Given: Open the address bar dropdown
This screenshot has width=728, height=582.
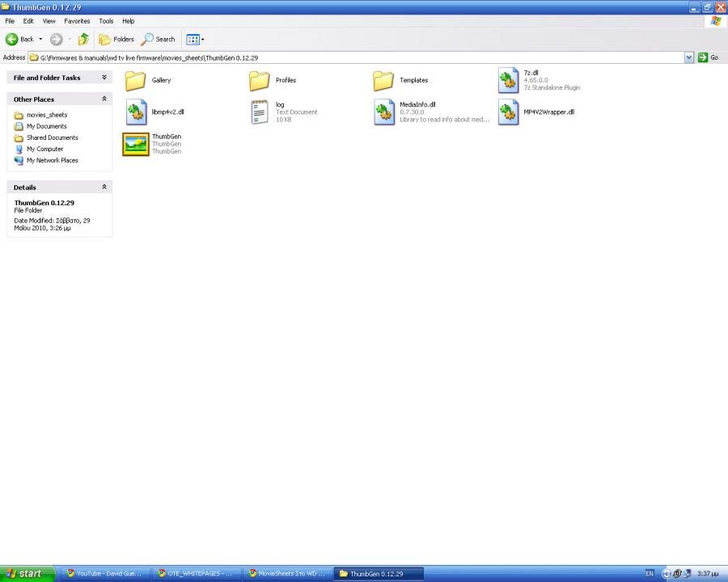Looking at the screenshot, I should [689, 57].
